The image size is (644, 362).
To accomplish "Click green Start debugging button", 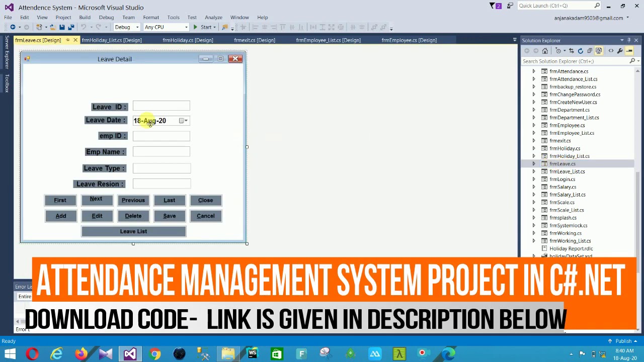I will (203, 27).
